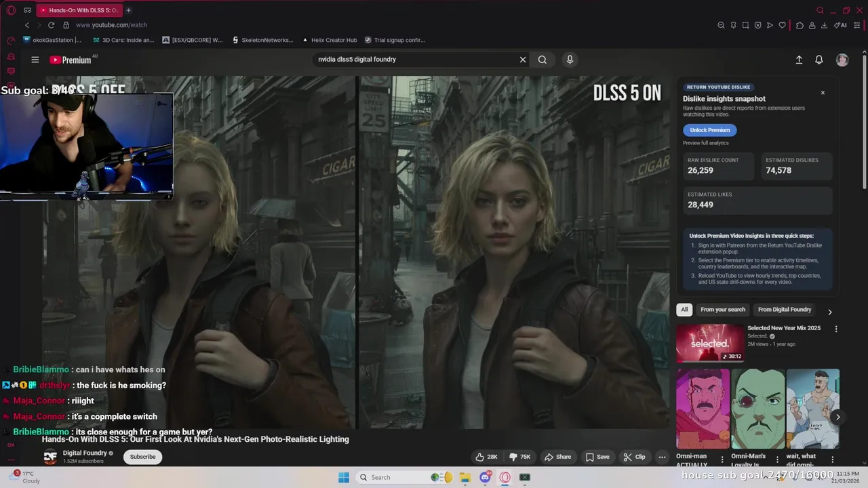This screenshot has width=868, height=488.
Task: Zoom out page using magnifier icon
Action: pyautogui.click(x=721, y=25)
